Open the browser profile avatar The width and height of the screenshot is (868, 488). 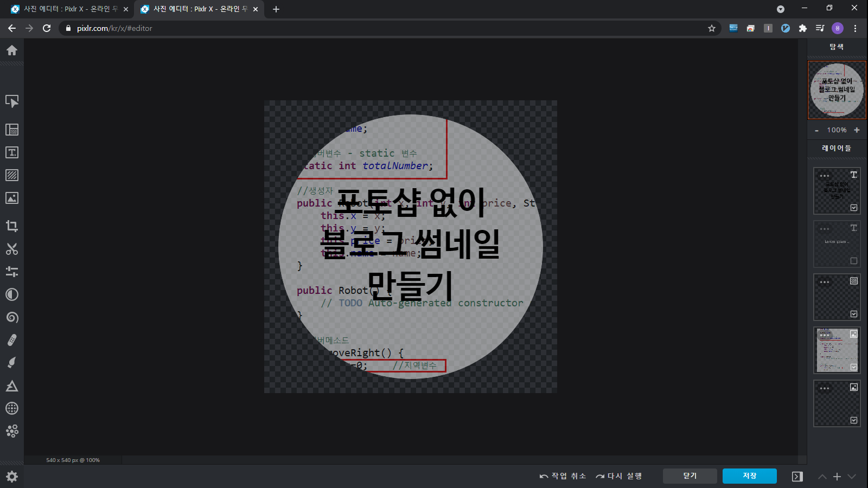coord(838,28)
